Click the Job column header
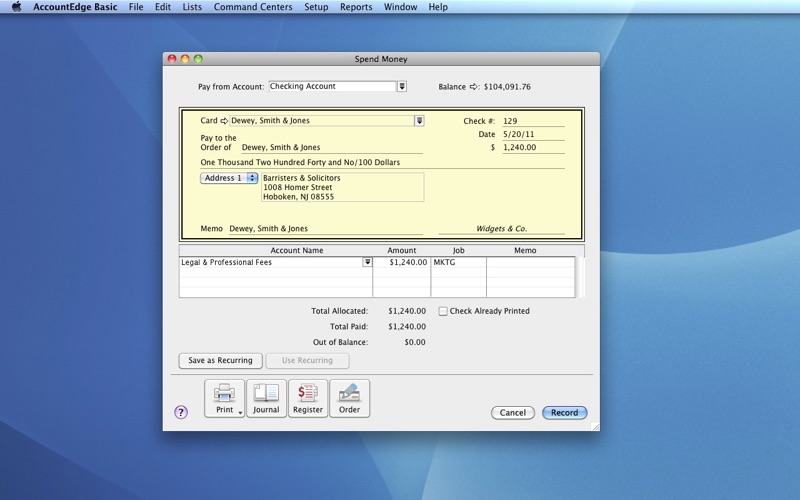Viewport: 800px width, 500px height. click(459, 251)
